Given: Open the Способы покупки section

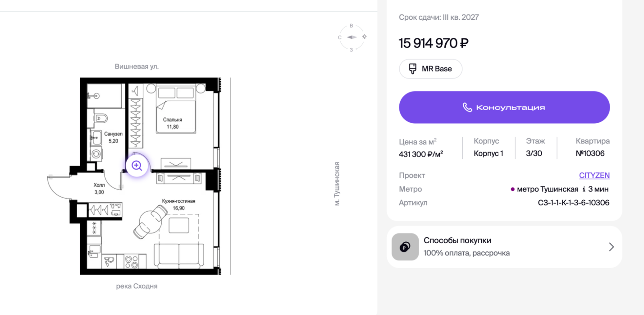Looking at the screenshot, I should pos(504,247).
